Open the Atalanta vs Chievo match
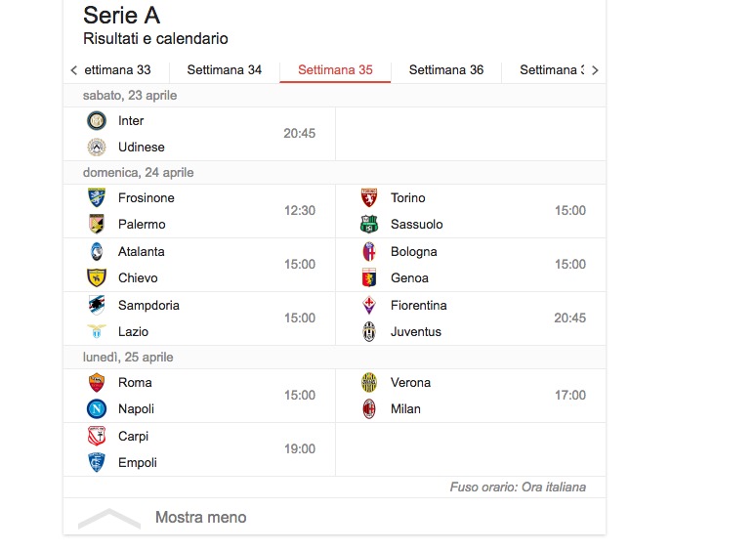This screenshot has height=551, width=756. pos(199,265)
